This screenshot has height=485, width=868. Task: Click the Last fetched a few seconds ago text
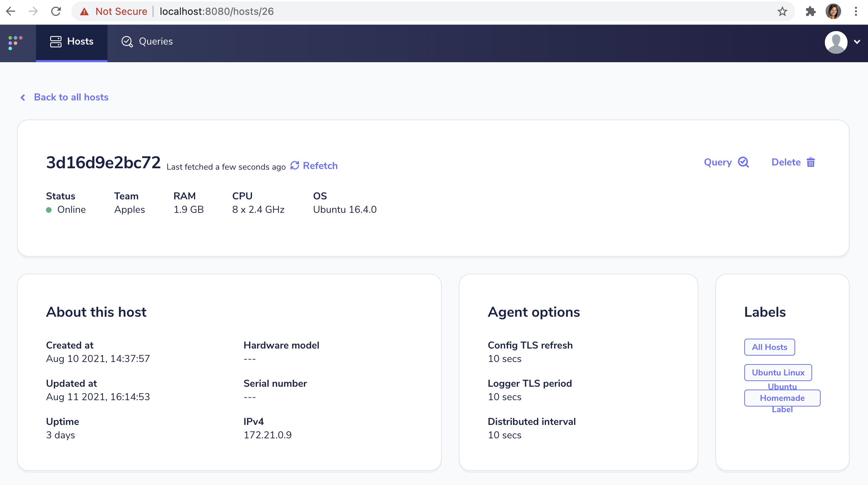pos(226,167)
